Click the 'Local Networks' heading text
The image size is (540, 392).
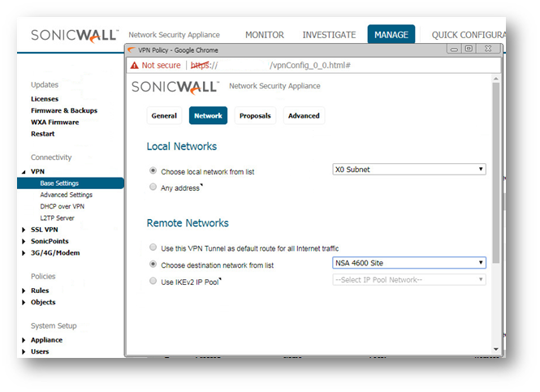click(x=182, y=147)
